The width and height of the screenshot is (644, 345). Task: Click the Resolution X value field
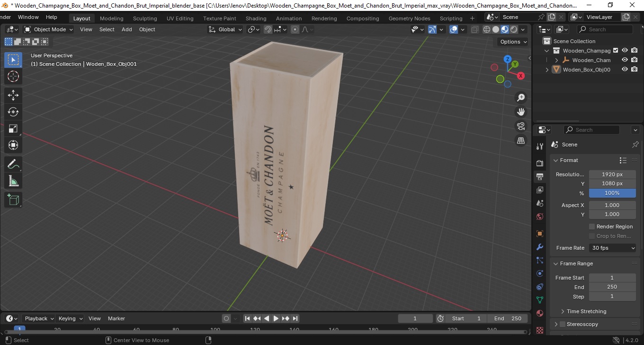pos(612,174)
